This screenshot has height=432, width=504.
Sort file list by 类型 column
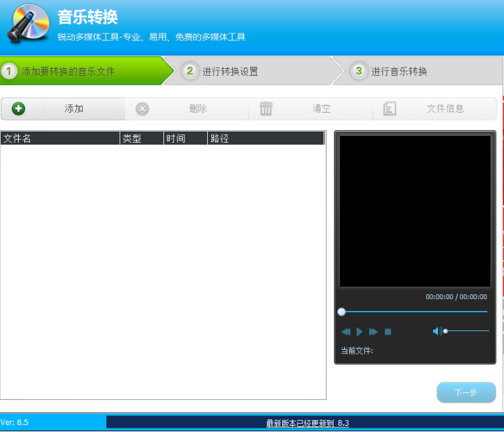(x=141, y=138)
